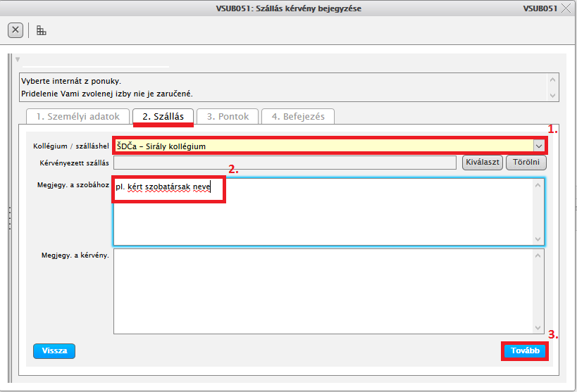The image size is (577, 392).
Task: Click the X close icon in the toolbar
Action: (x=15, y=30)
